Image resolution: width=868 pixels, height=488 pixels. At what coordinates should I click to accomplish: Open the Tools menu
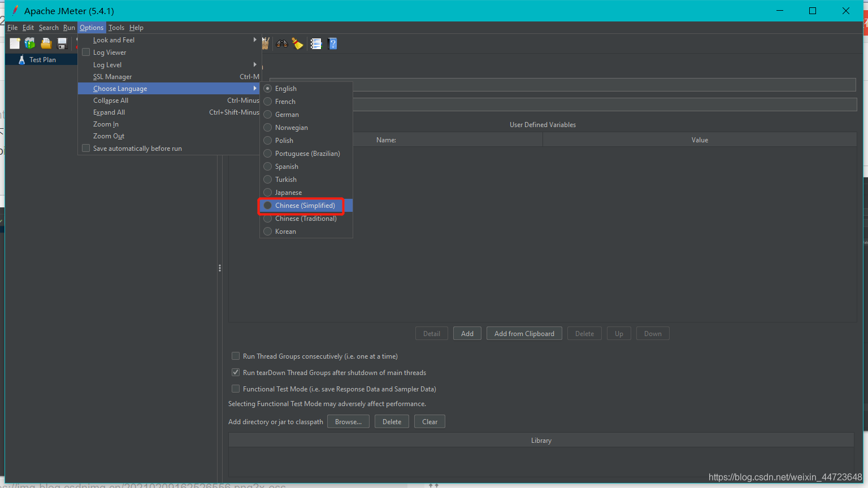pyautogui.click(x=116, y=28)
